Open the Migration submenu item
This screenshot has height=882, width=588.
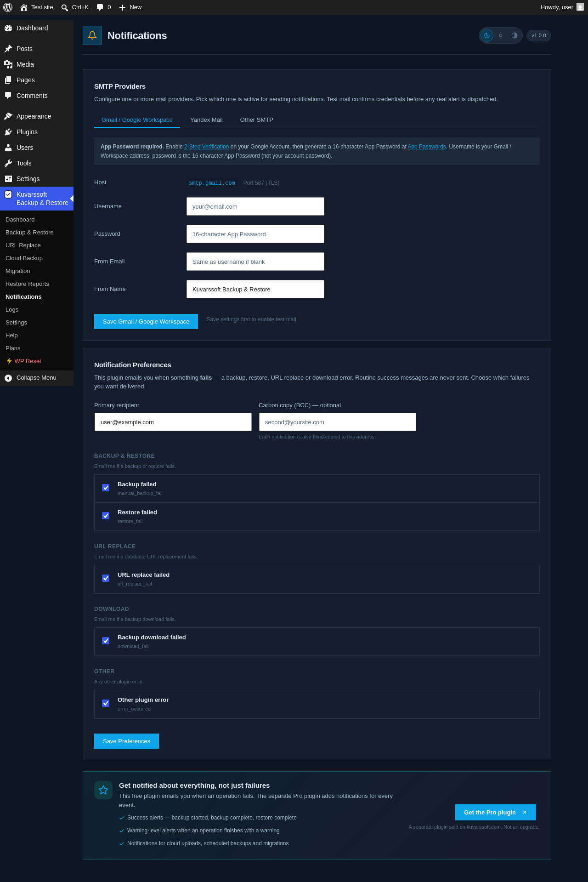pyautogui.click(x=17, y=271)
